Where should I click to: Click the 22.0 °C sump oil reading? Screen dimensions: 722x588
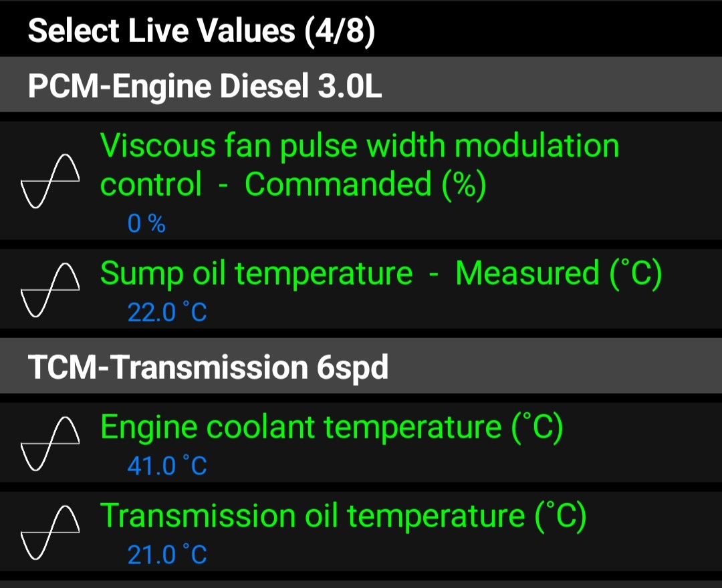(167, 313)
